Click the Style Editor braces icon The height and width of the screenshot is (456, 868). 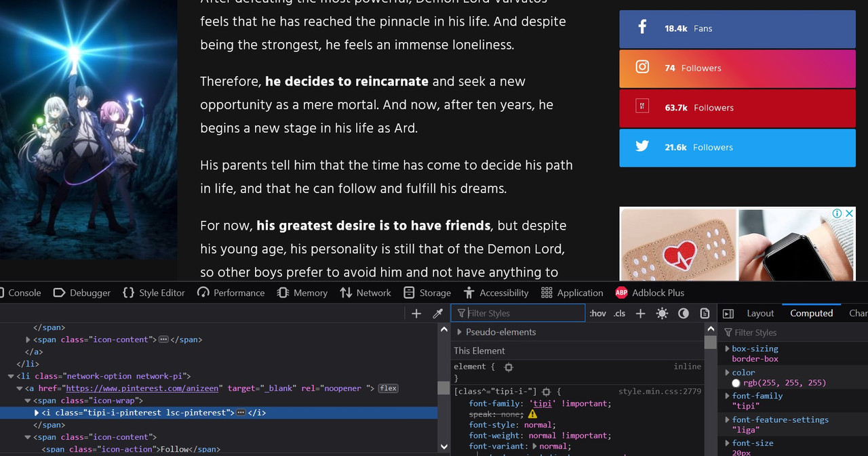point(128,293)
